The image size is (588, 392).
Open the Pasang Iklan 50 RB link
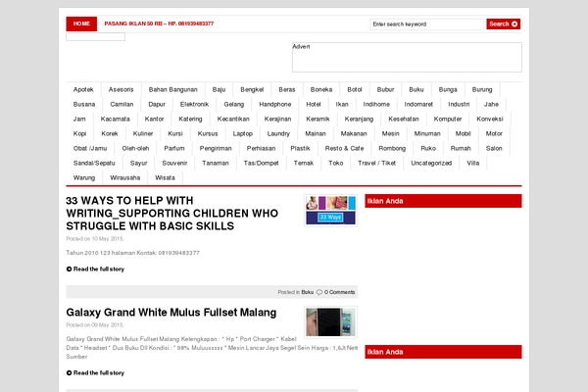159,24
